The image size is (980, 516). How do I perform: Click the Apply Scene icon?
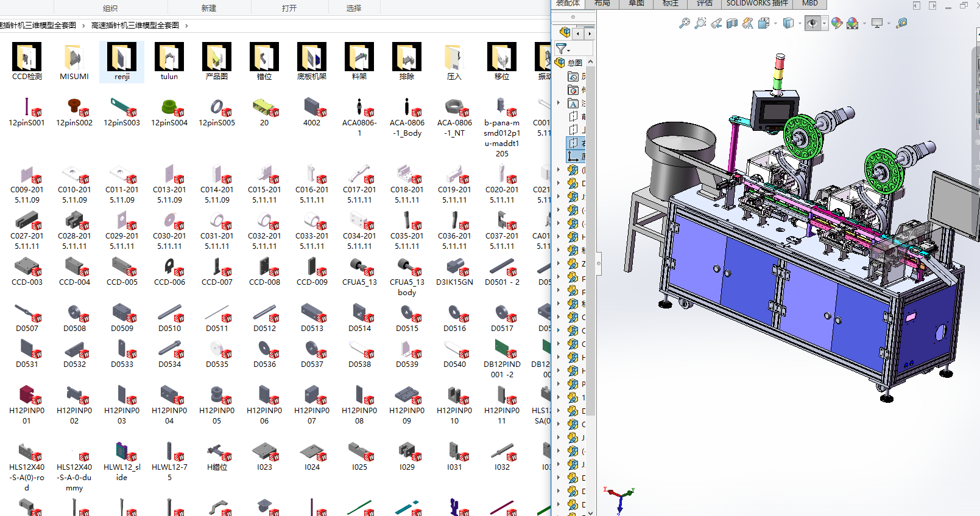[853, 23]
